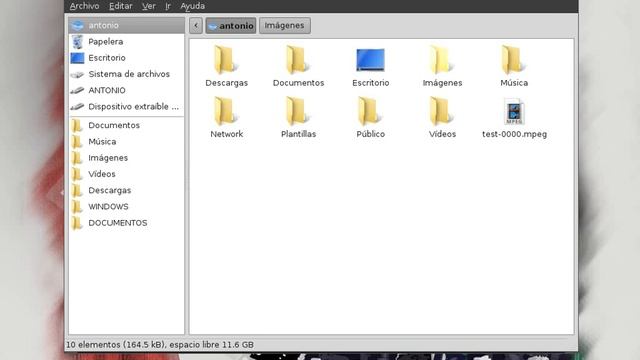Click the antonio home icon in sidebar
Screen dimensions: 640x360
click(x=77, y=25)
